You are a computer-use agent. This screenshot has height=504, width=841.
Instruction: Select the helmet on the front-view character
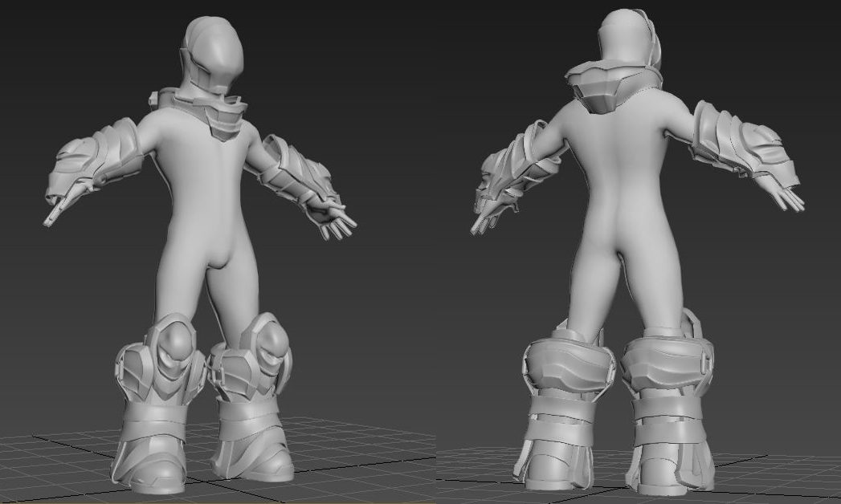tap(212, 55)
